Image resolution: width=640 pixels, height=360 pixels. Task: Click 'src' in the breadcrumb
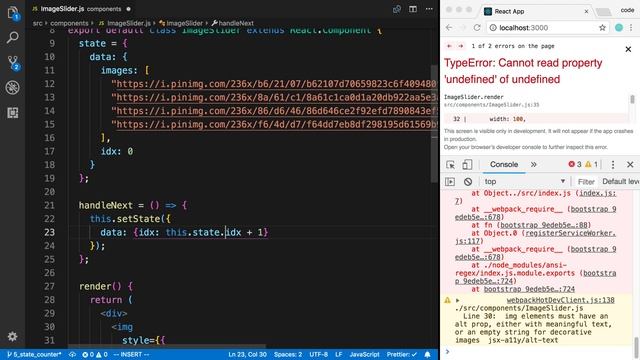[x=38, y=23]
